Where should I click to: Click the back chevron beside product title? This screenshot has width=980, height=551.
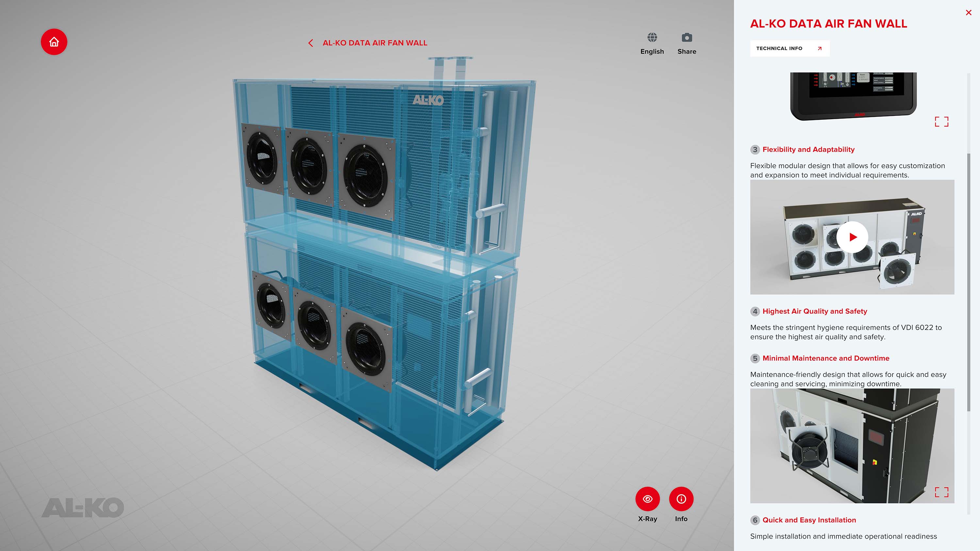coord(310,43)
